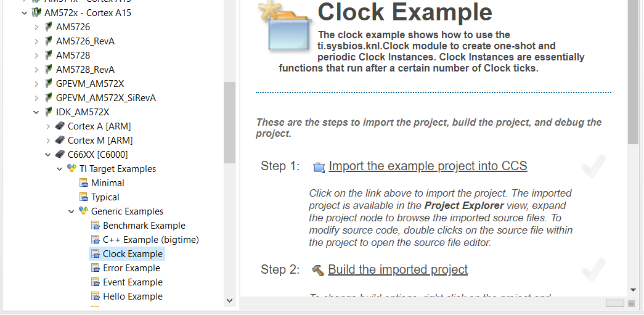Select the Typical example item

tap(105, 197)
